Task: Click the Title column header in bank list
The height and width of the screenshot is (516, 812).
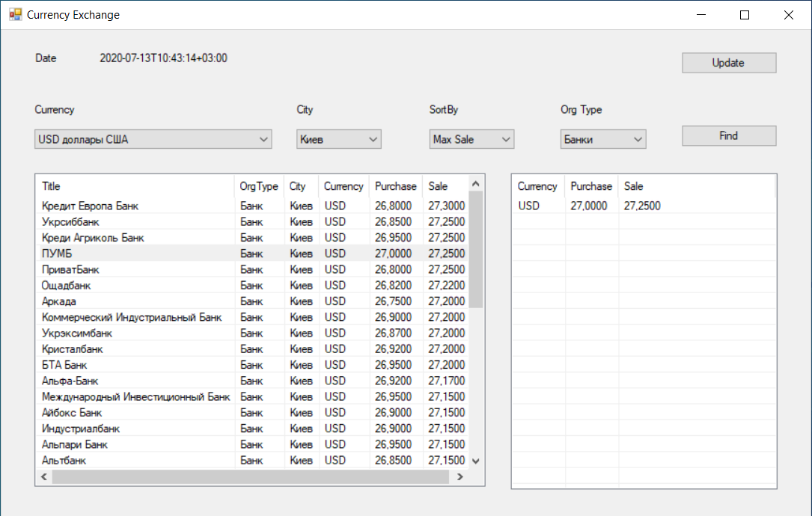Action: [135, 186]
